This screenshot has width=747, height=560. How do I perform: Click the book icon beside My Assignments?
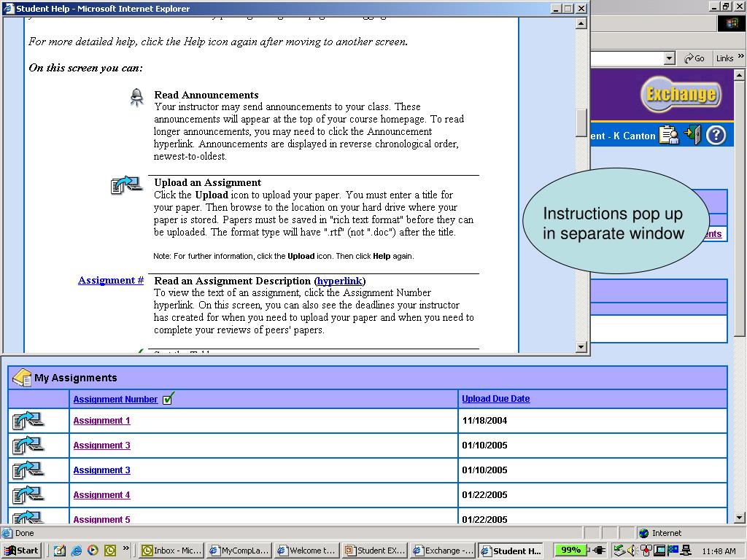tap(22, 378)
